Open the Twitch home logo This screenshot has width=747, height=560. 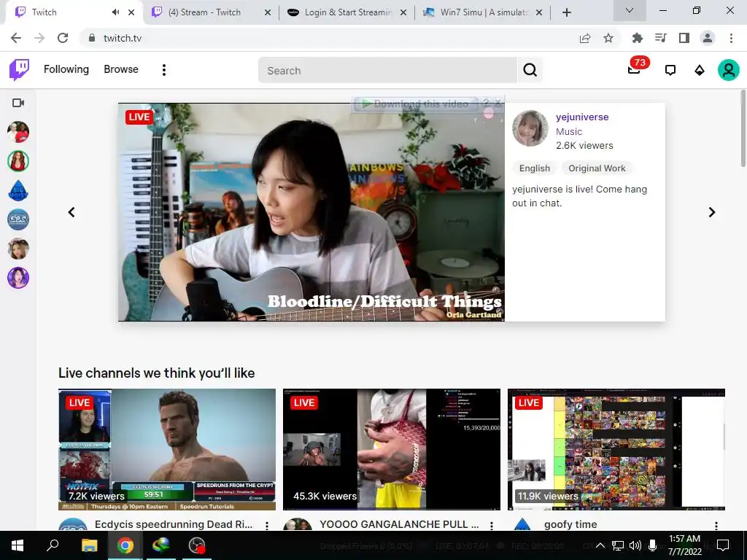tap(19, 69)
